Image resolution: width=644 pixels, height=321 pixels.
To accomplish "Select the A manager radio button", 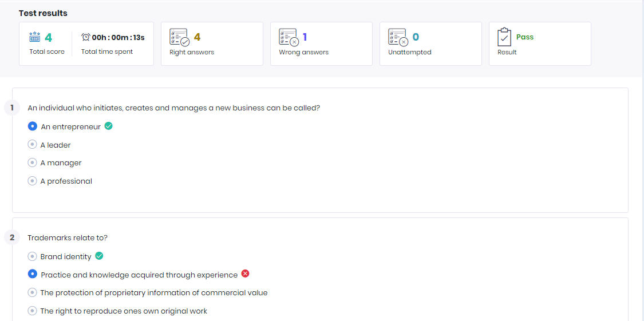I will click(32, 163).
